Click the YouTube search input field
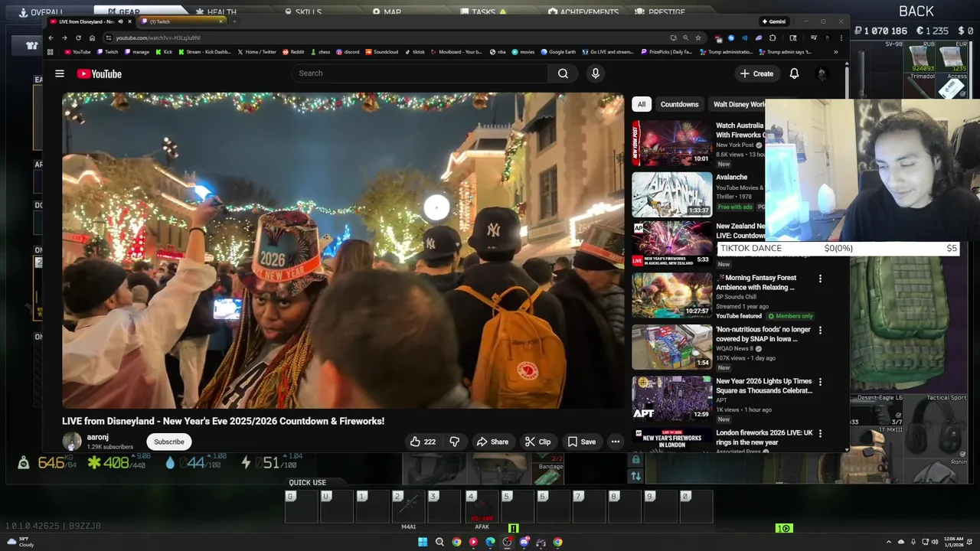This screenshot has height=551, width=980. tap(420, 73)
